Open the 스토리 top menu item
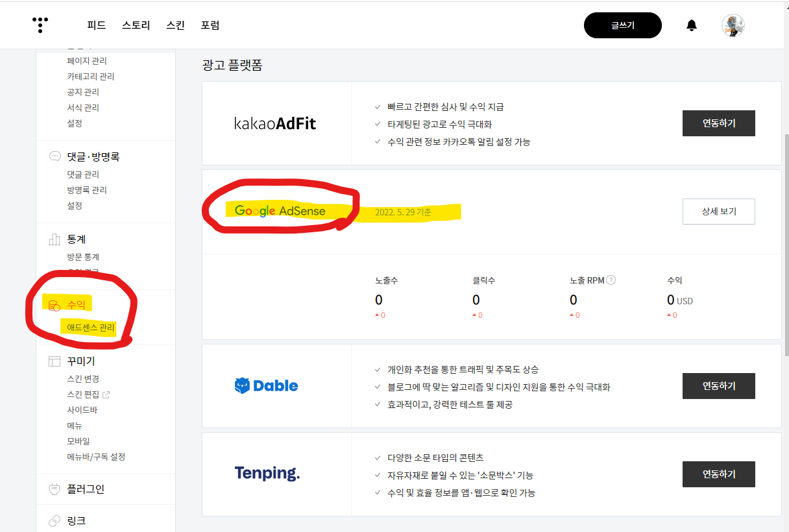This screenshot has height=532, width=789. pyautogui.click(x=136, y=25)
